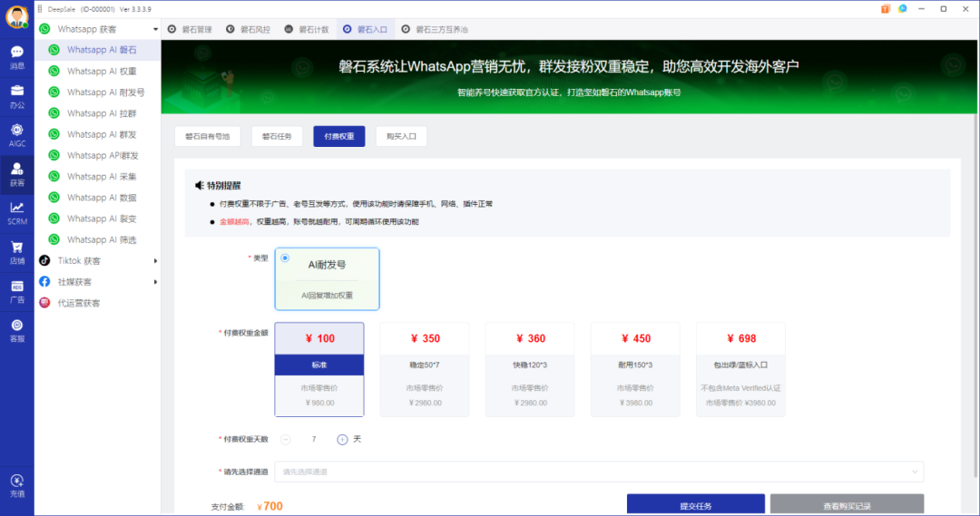Switch to the 磐石风控 tab
Viewport: 980px width, 516px height.
(248, 29)
